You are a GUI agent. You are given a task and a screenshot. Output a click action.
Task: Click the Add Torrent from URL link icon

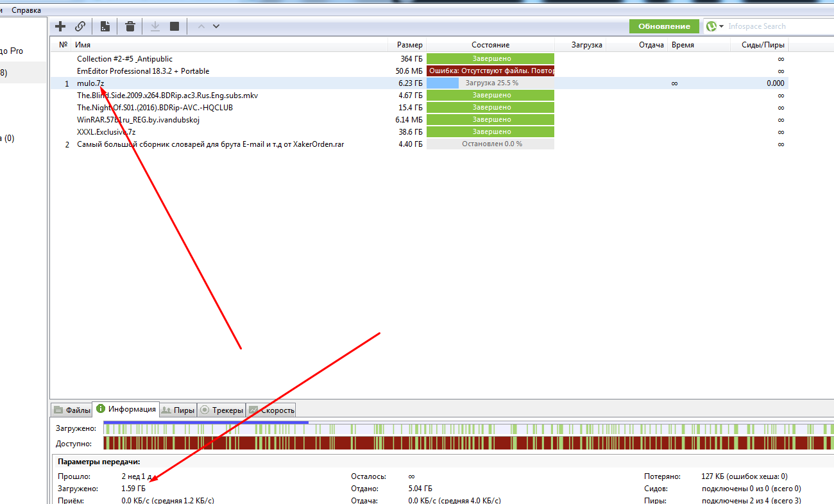click(x=80, y=26)
